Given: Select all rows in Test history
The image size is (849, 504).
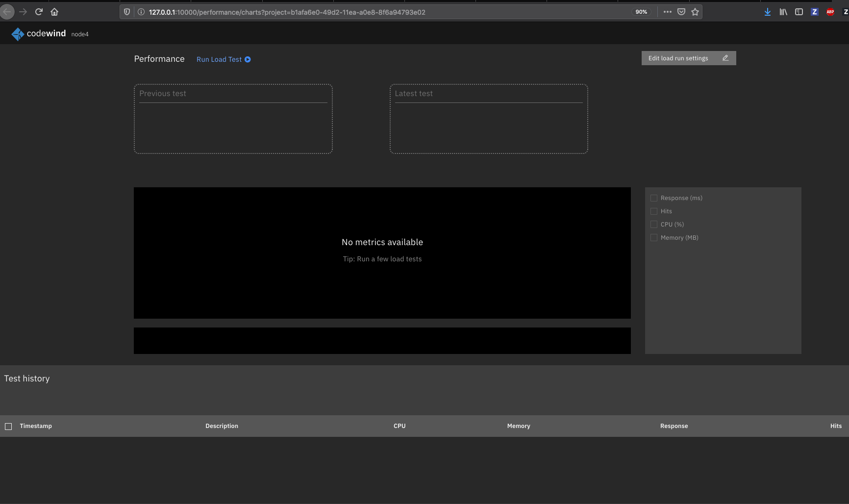Looking at the screenshot, I should tap(8, 426).
